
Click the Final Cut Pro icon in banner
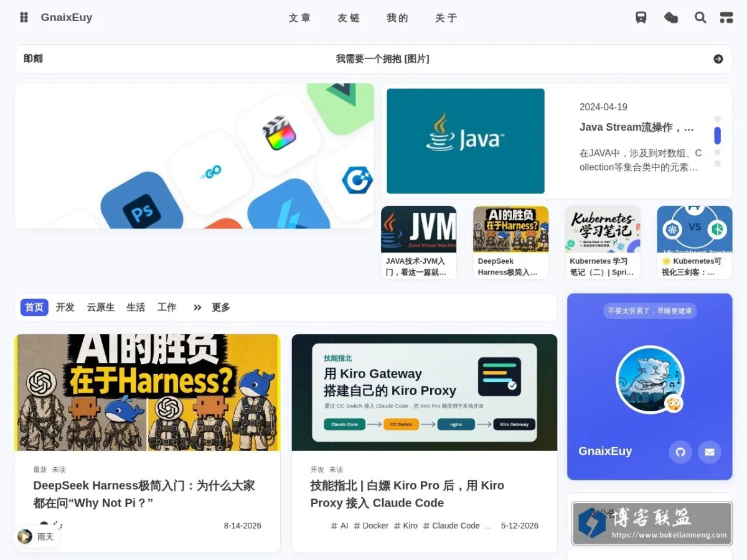(278, 133)
